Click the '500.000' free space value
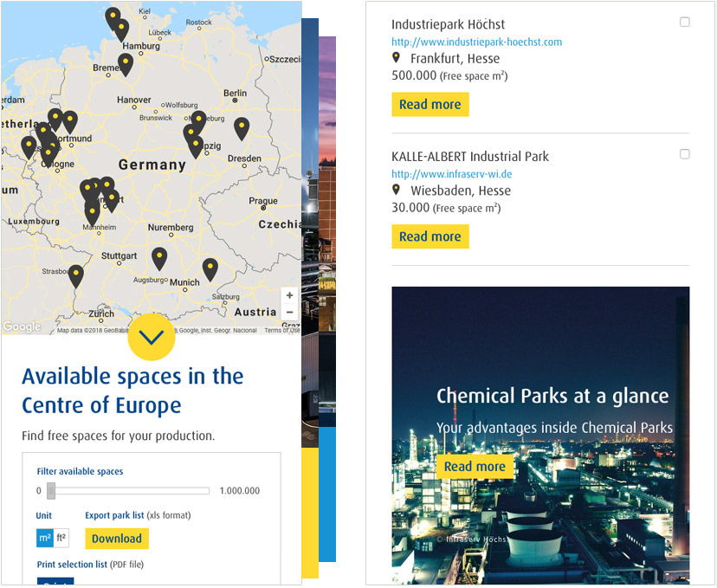 414,75
